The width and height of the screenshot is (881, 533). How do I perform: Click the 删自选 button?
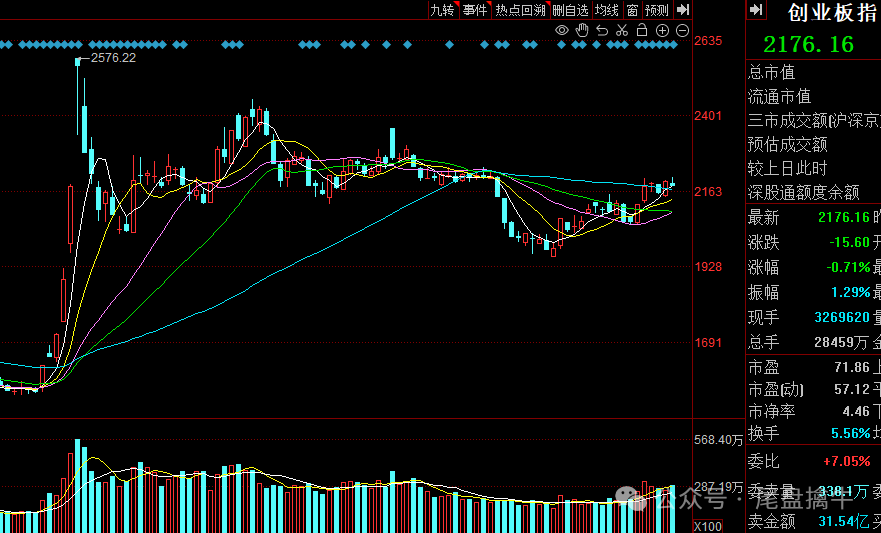point(570,10)
